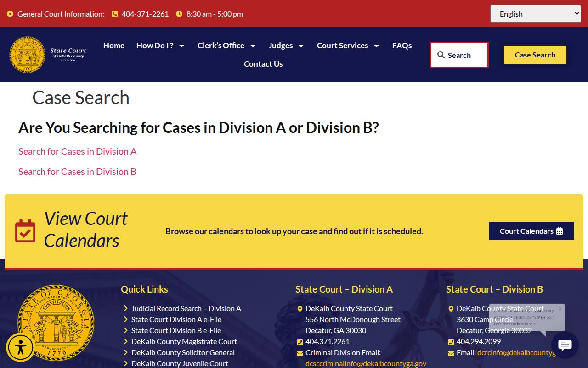588x368 pixels.
Task: Expand the Court Services dropdown
Action: click(348, 46)
